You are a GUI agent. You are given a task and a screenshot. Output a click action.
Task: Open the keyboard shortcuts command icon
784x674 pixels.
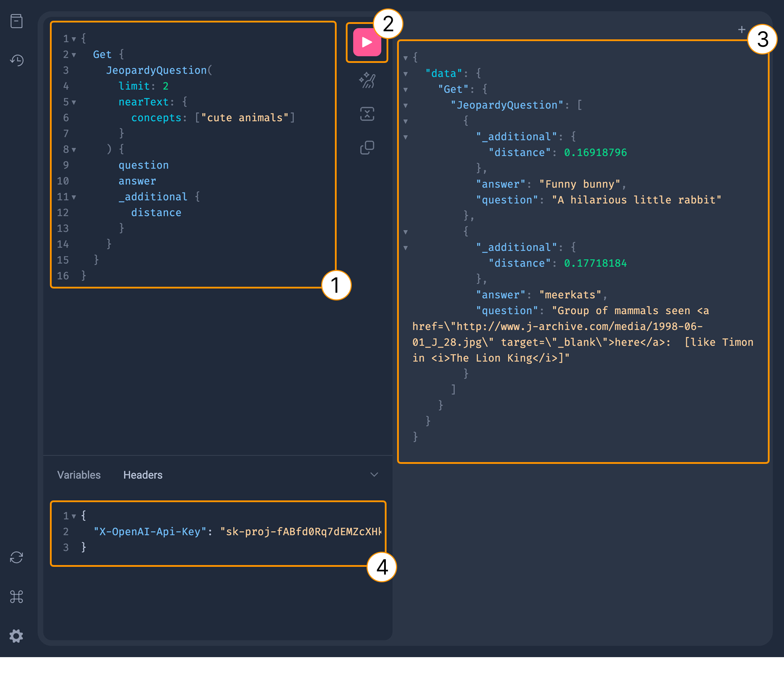[x=16, y=597]
